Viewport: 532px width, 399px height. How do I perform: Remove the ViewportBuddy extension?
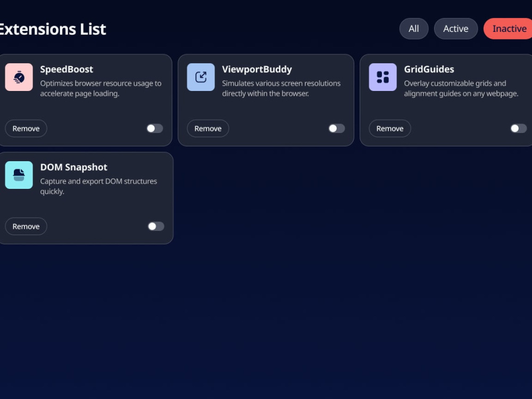207,128
